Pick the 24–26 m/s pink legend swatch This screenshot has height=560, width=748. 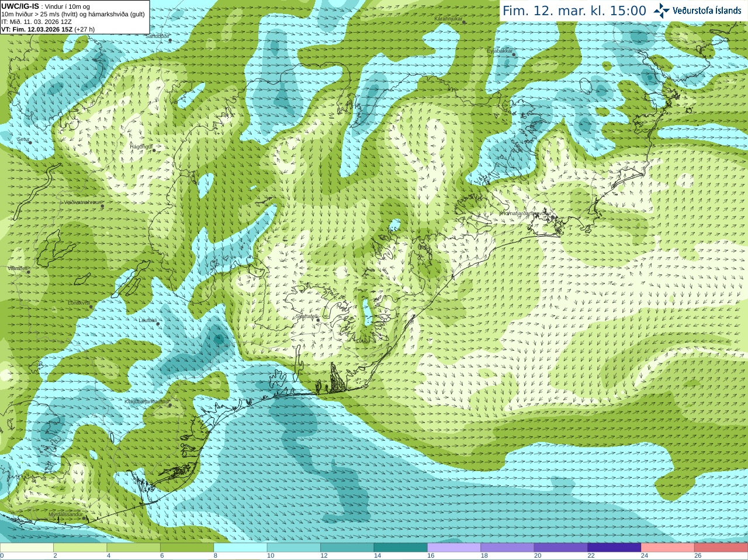click(668, 548)
